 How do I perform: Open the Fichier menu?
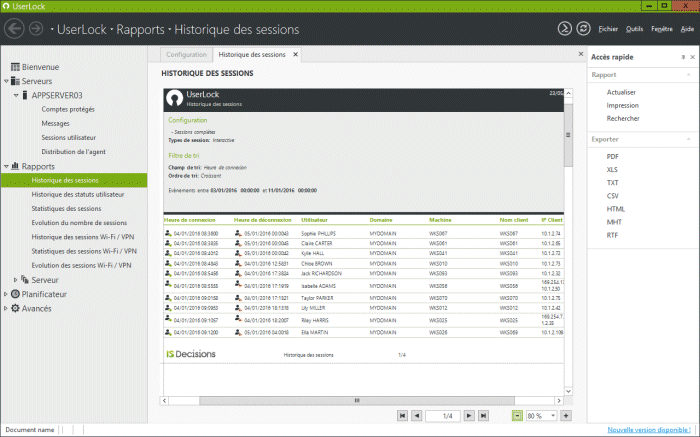(608, 29)
